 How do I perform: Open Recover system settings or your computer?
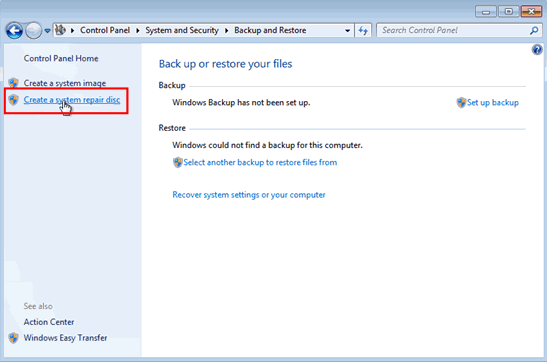[249, 195]
